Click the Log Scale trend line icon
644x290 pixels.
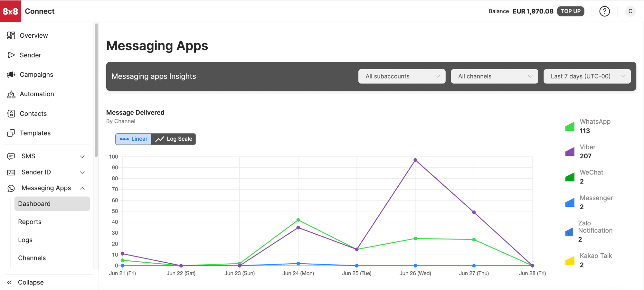[x=160, y=139]
